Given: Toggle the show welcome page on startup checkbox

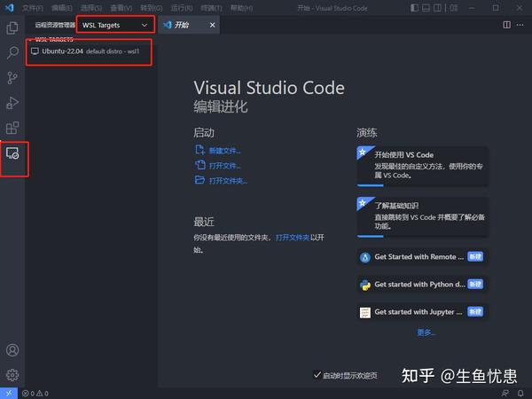Looking at the screenshot, I should point(317,375).
